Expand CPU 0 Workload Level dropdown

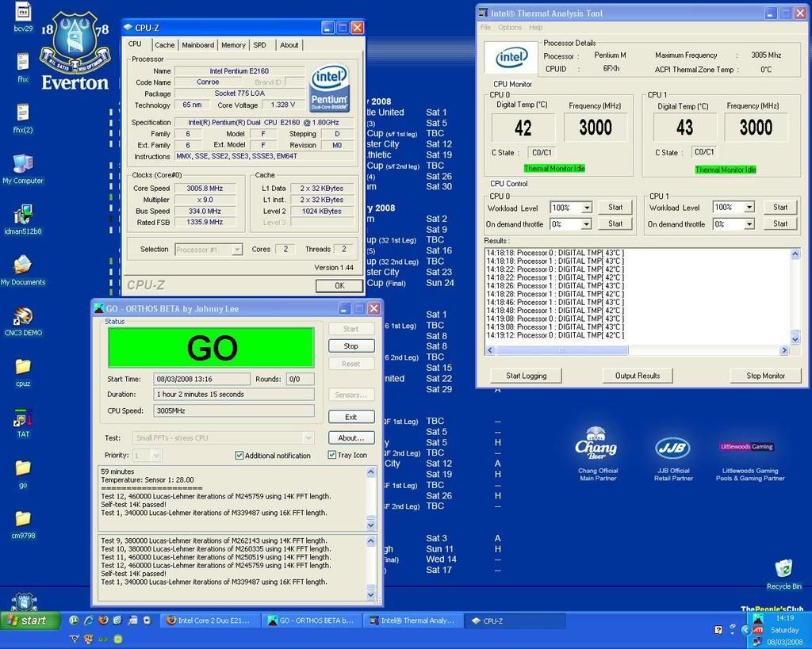(x=586, y=208)
